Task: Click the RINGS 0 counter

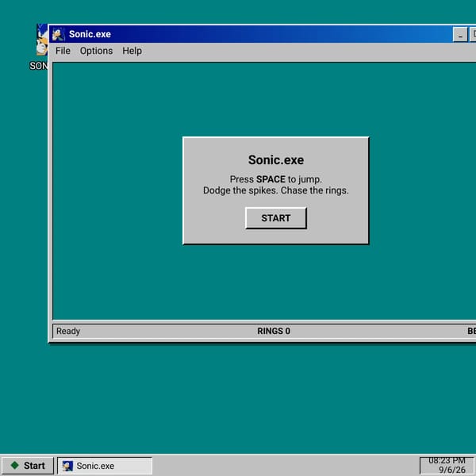Action: pyautogui.click(x=274, y=331)
